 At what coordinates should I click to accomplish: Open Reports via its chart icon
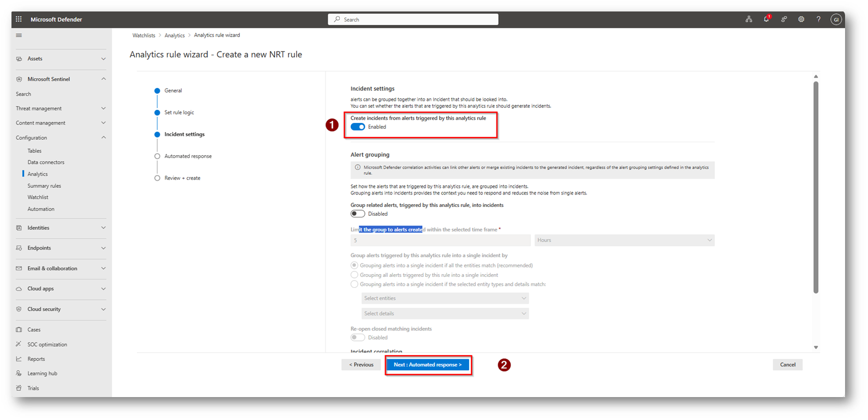pyautogui.click(x=19, y=359)
